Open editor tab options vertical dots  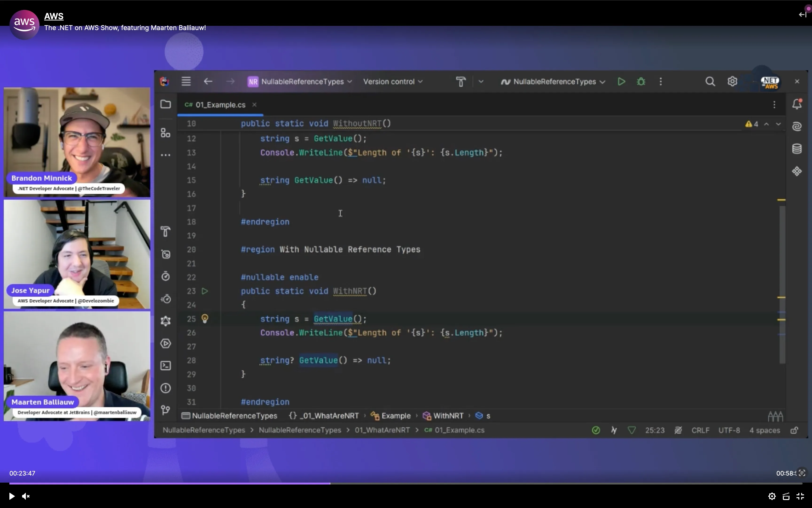[774, 105]
